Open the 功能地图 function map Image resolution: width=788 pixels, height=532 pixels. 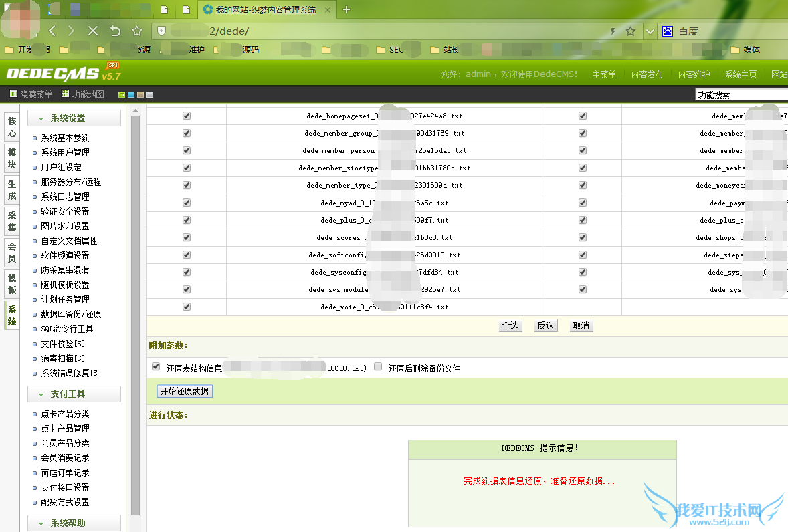[x=82, y=94]
